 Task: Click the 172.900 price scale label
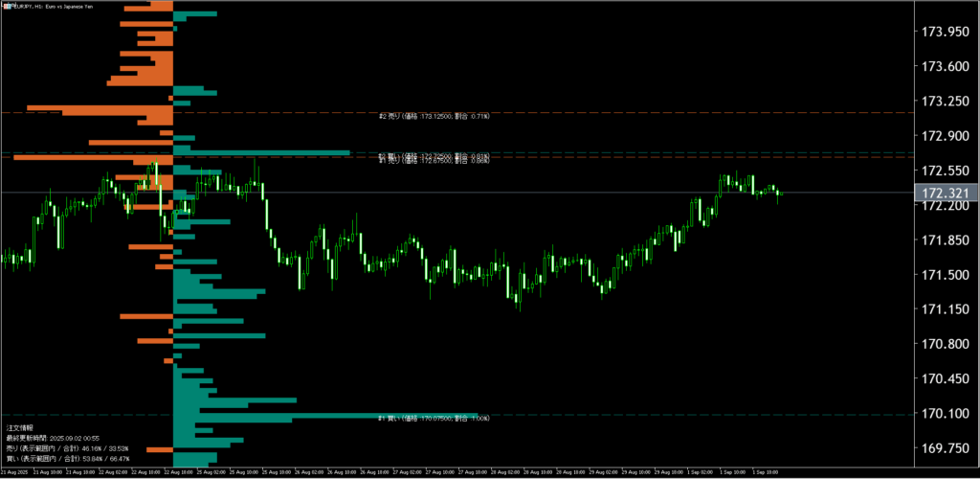[x=945, y=136]
